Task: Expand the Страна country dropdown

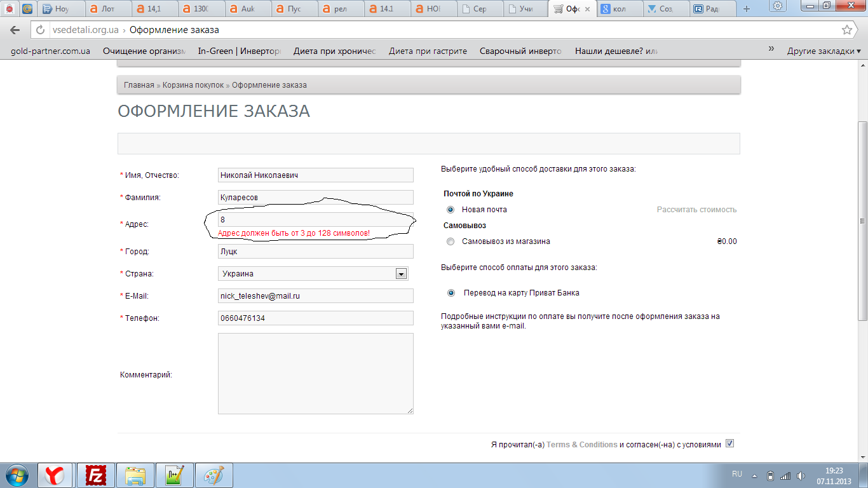Action: pyautogui.click(x=401, y=274)
